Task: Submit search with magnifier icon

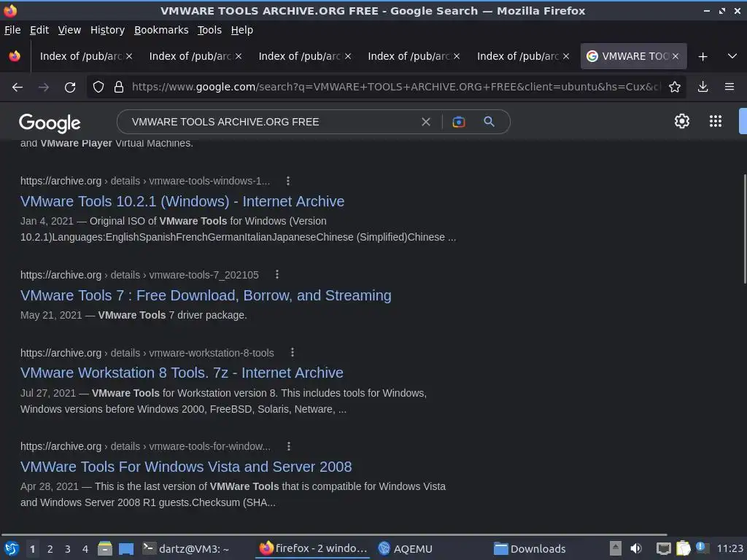Action: 489,122
